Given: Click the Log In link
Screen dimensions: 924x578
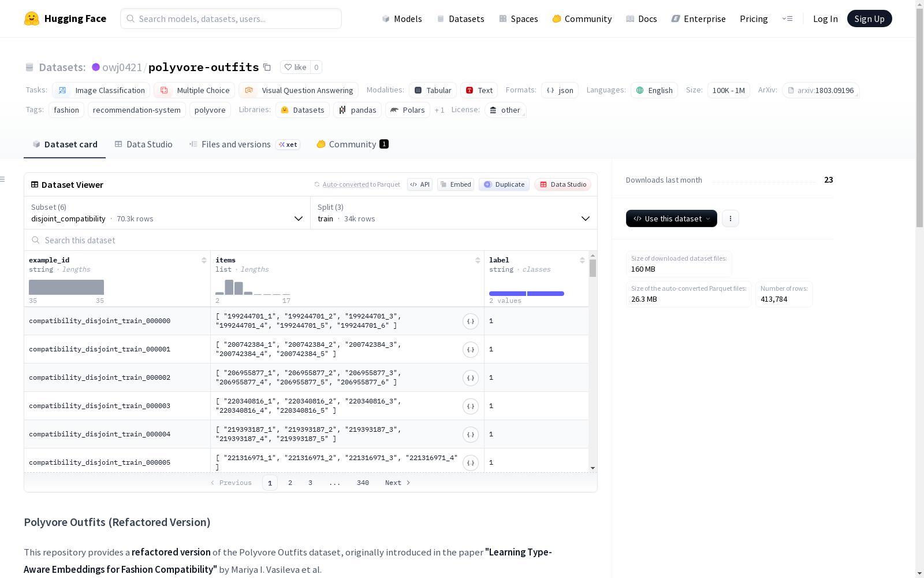Looking at the screenshot, I should click(x=825, y=18).
